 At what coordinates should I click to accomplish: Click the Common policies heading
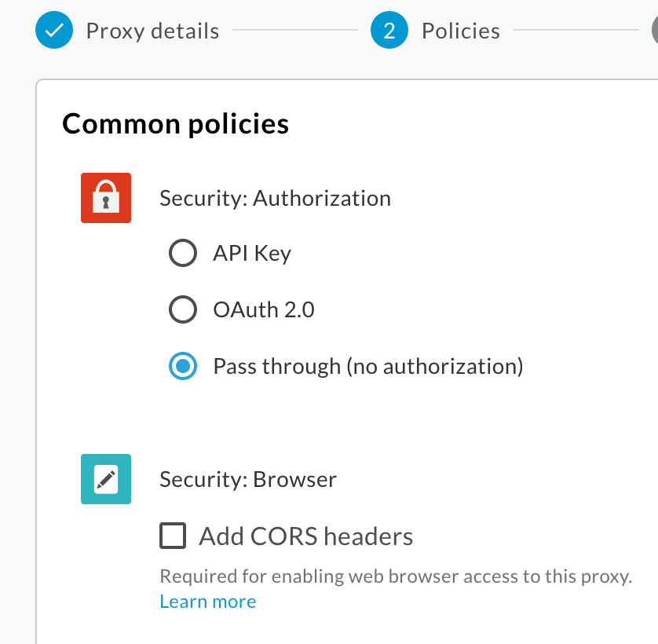(176, 123)
